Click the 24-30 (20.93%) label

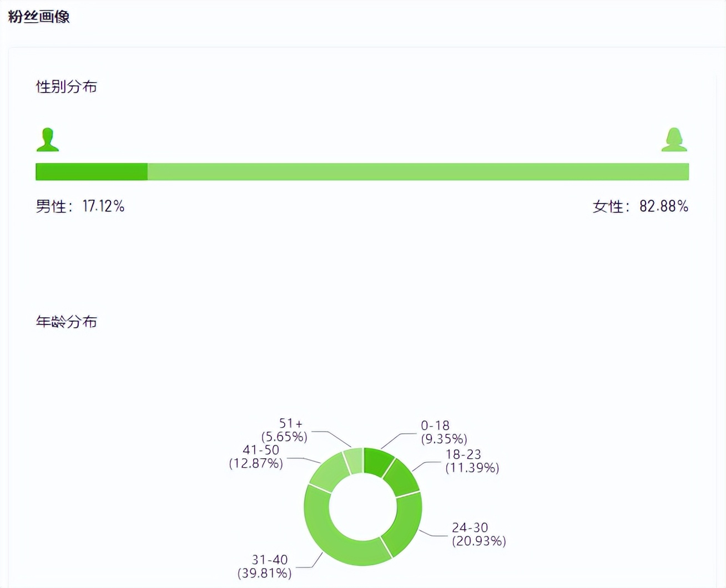point(478,534)
